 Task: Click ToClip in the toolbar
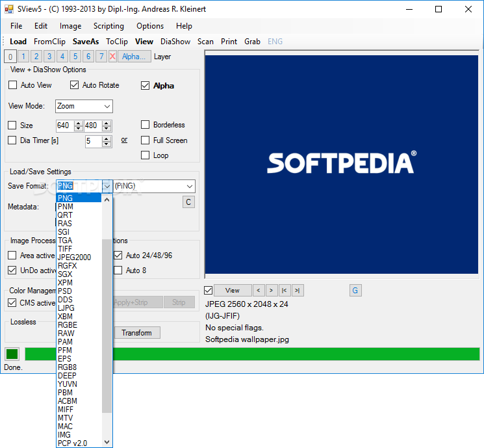(117, 42)
